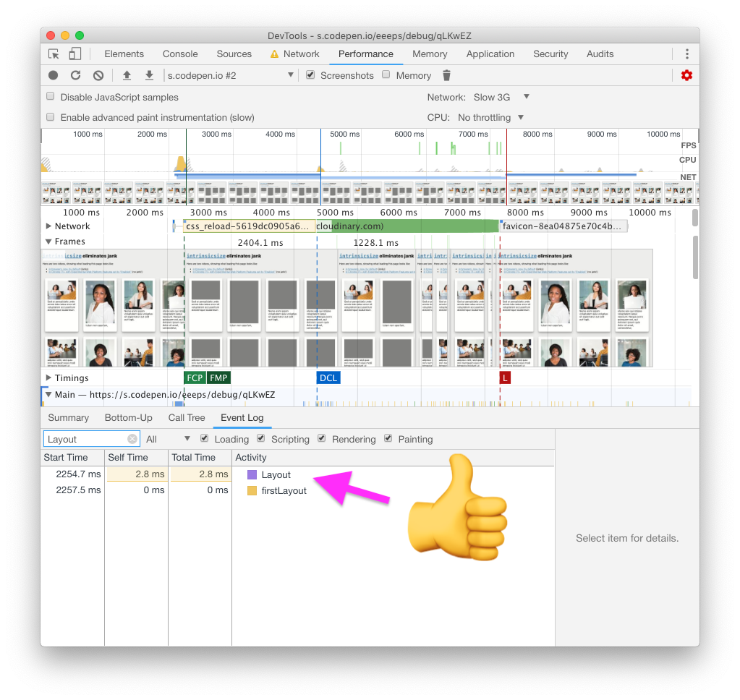Viewport: 740px width, 700px height.
Task: Click the reload and profile page icon
Action: pos(75,75)
